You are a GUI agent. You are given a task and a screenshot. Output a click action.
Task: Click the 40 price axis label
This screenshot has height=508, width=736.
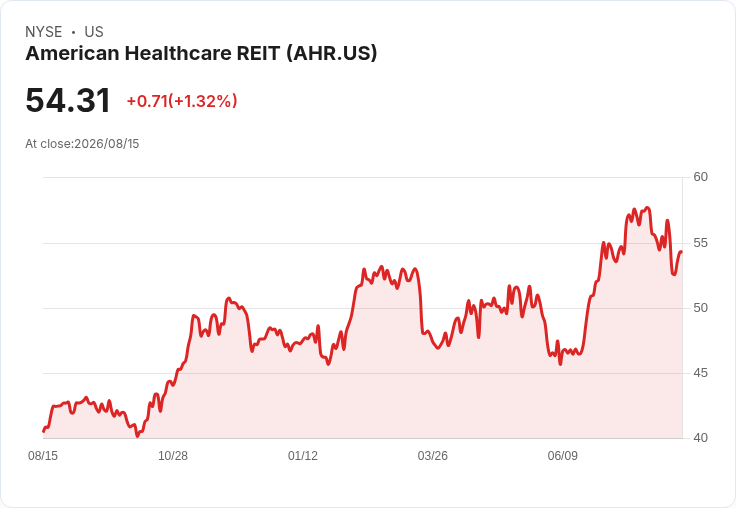(700, 438)
